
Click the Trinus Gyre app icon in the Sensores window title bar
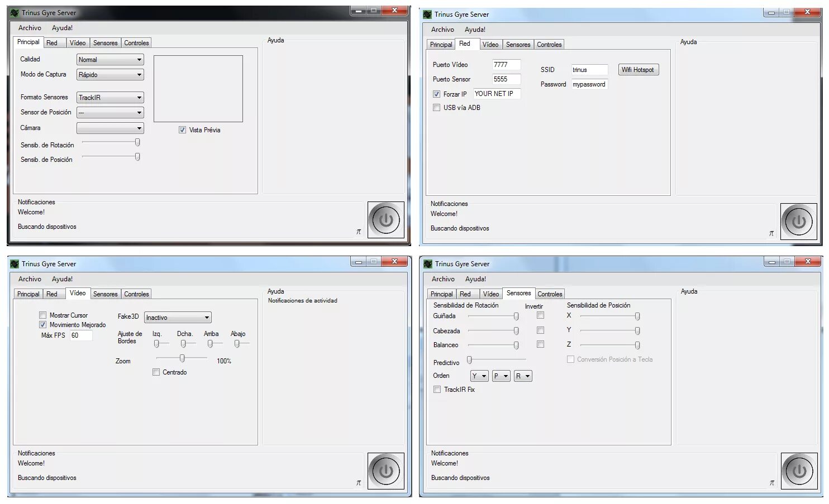[428, 264]
